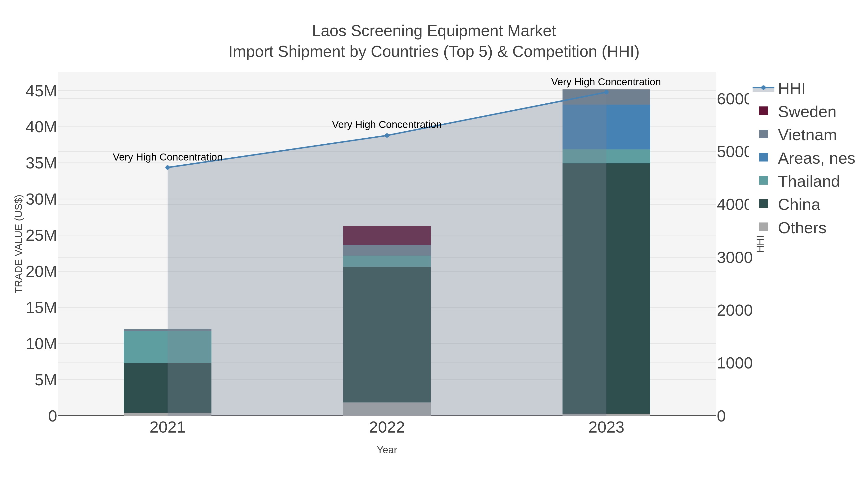This screenshot has width=868, height=488.
Task: Click the 45M tick on trade axis
Action: 41,91
